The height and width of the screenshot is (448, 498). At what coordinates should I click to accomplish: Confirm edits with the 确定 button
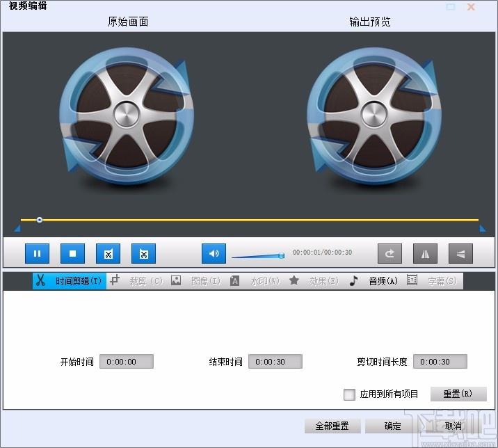click(393, 426)
